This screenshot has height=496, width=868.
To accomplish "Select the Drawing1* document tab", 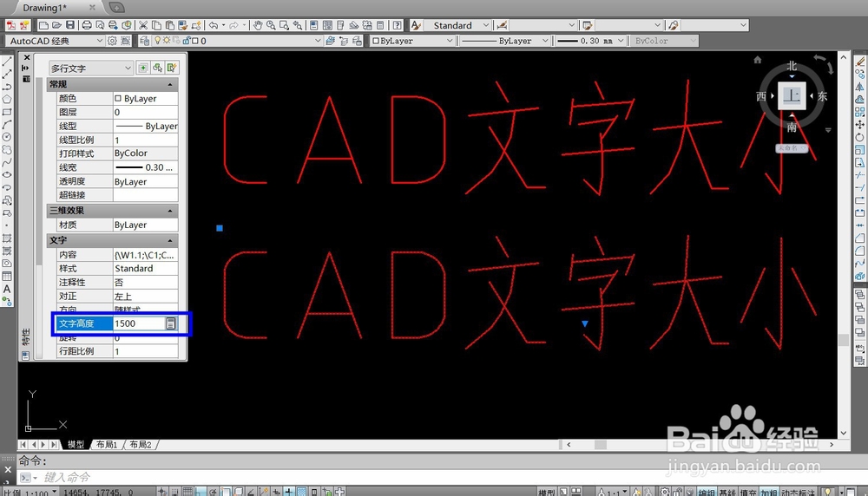I will point(44,8).
